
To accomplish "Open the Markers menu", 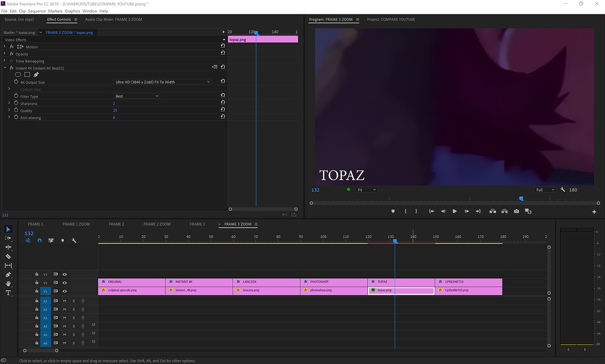I will tap(55, 11).
